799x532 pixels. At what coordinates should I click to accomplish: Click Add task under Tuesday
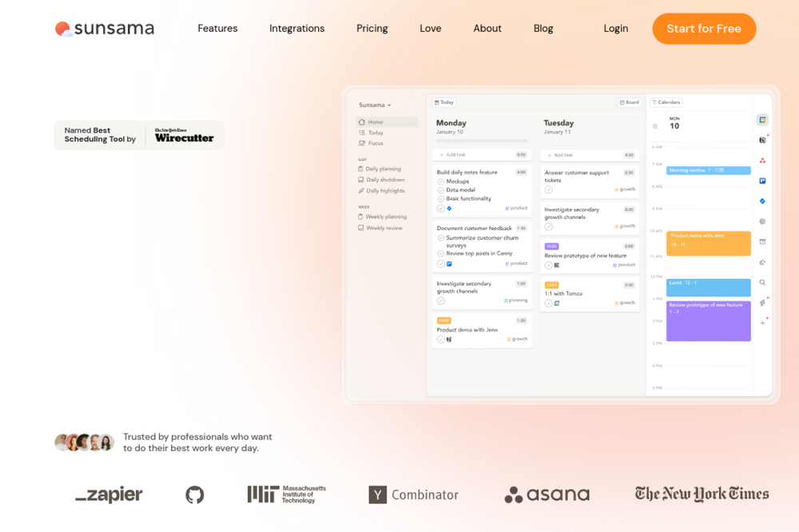(590, 155)
